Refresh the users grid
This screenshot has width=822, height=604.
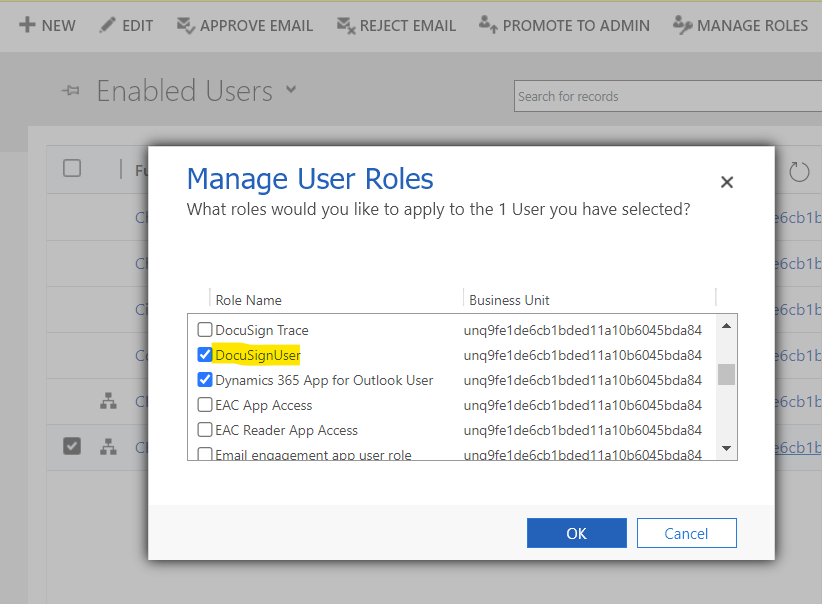[799, 171]
